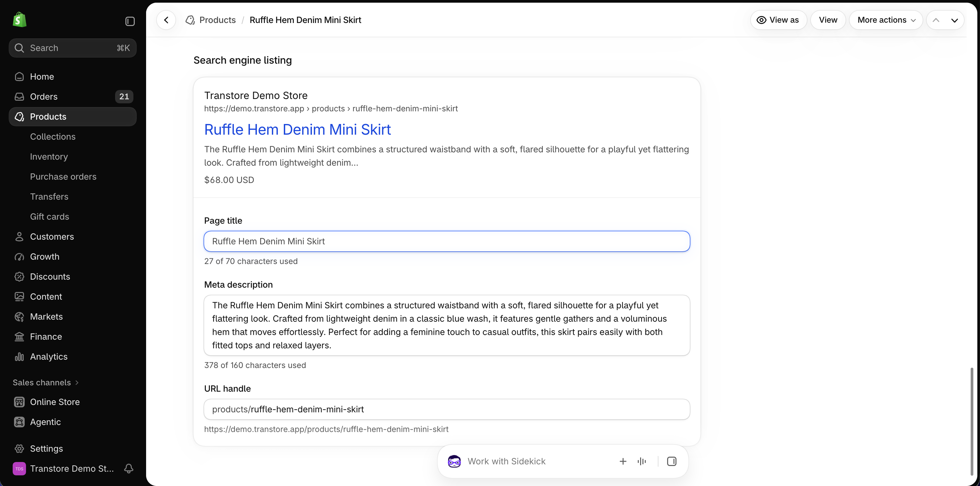
Task: Select Products in sidebar
Action: pyautogui.click(x=72, y=116)
